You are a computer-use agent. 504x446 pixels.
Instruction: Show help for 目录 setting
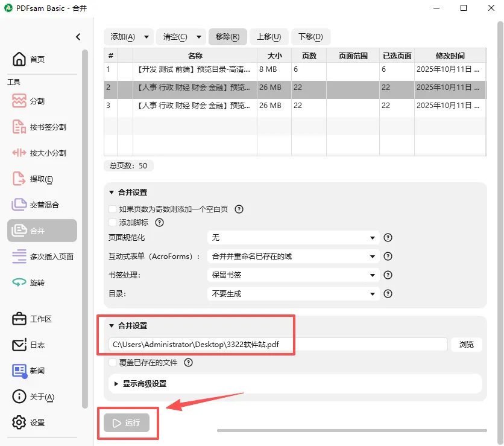tap(388, 293)
